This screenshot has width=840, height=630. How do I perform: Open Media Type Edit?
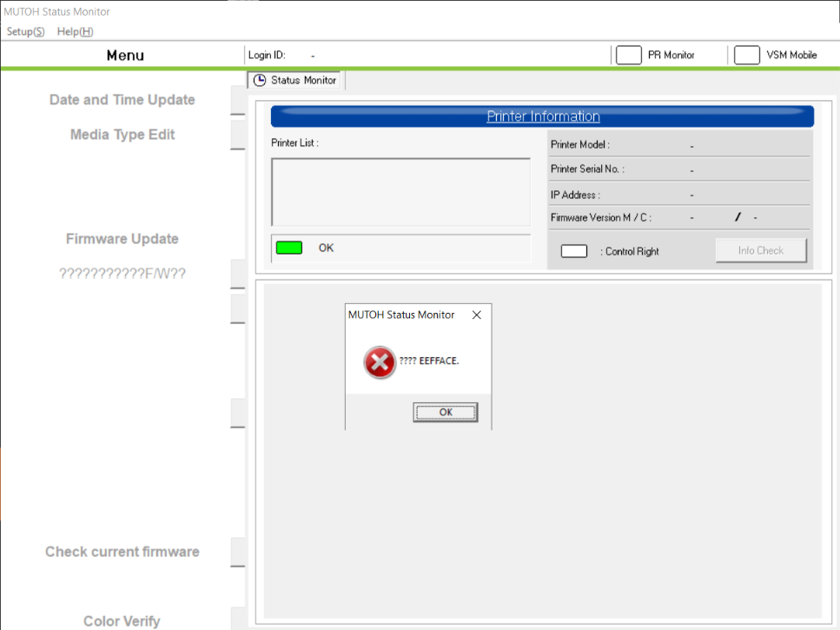pos(122,135)
